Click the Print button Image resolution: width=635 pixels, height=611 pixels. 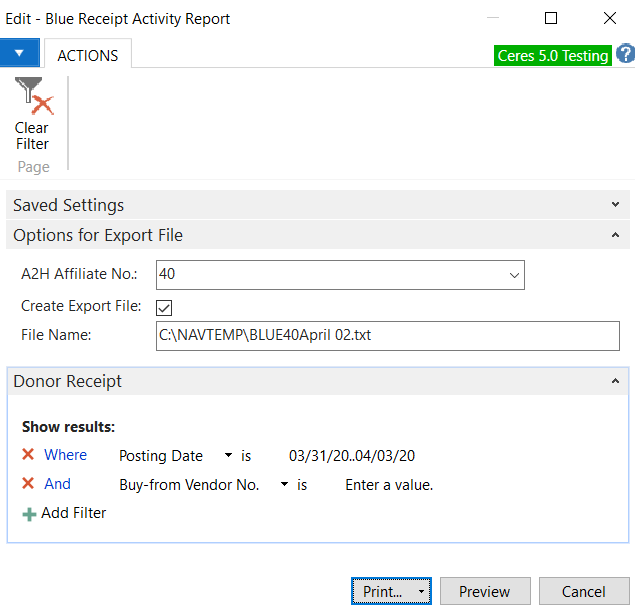pyautogui.click(x=382, y=592)
